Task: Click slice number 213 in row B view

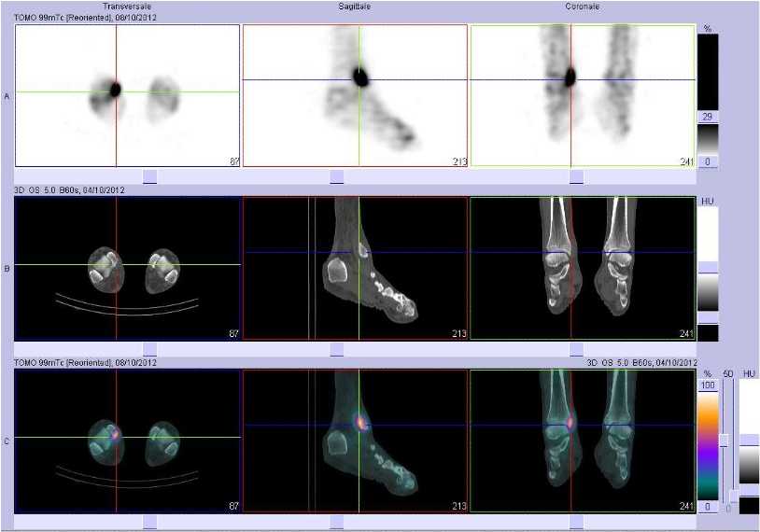Action: [459, 334]
